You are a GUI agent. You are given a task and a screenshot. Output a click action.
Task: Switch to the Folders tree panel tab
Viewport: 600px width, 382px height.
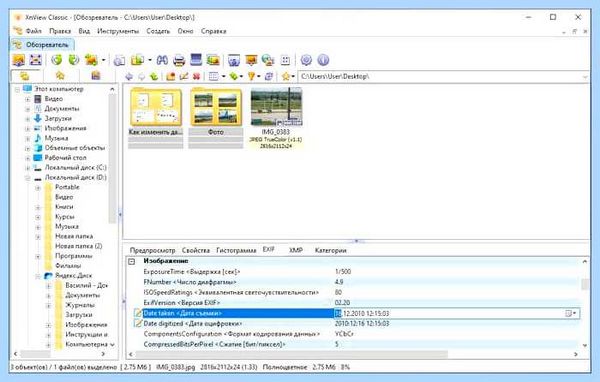click(x=24, y=76)
